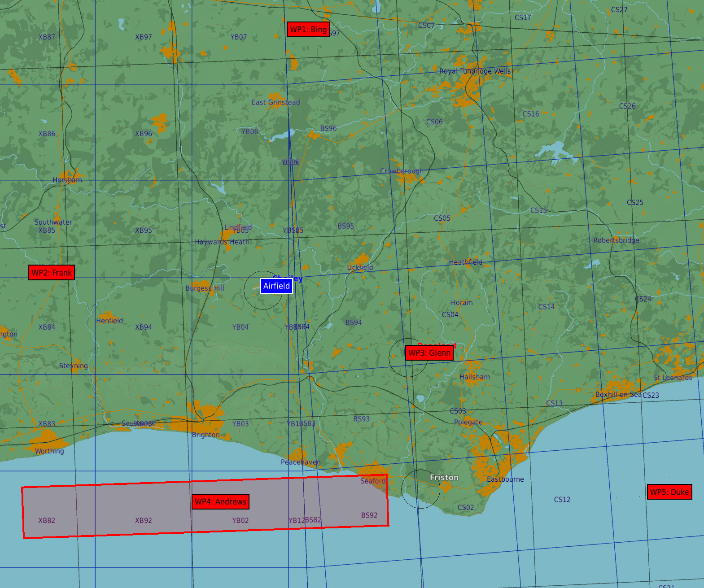Select the XB87 grid square label
Viewport: 704px width, 588px height.
[47, 37]
